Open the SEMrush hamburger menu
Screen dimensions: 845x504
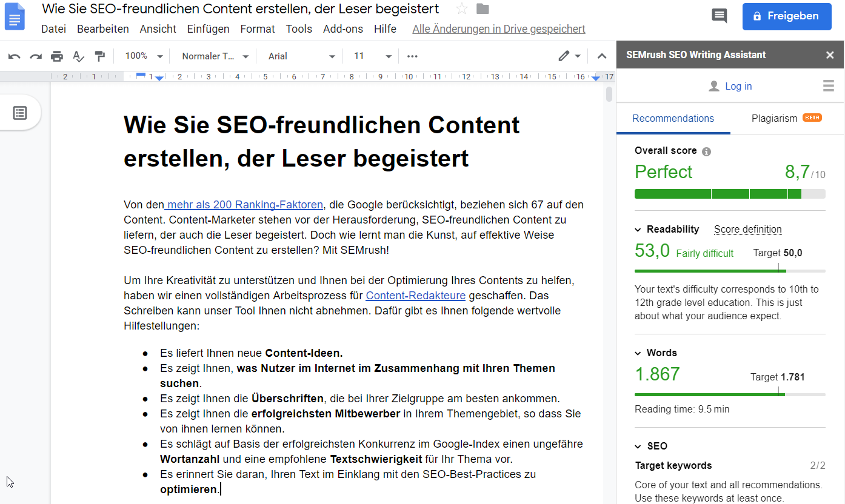828,85
